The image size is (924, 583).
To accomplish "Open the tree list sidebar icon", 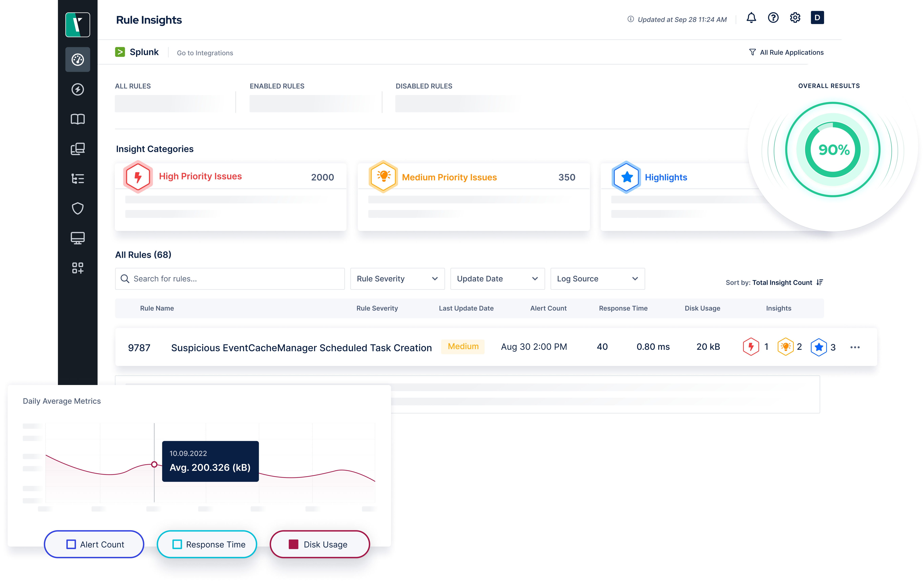I will (x=78, y=179).
